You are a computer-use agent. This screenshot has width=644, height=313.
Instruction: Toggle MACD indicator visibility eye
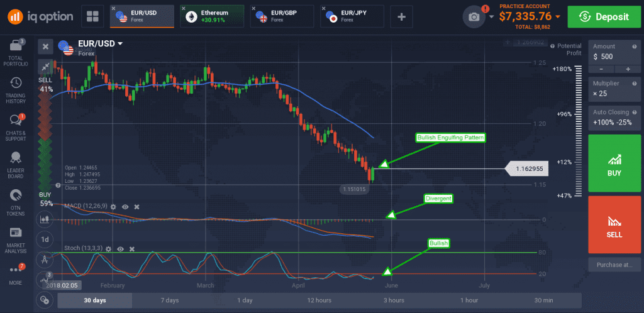click(125, 207)
